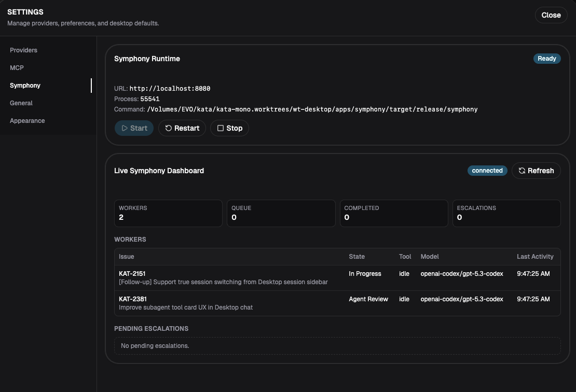Click the Model column header

click(x=430, y=257)
